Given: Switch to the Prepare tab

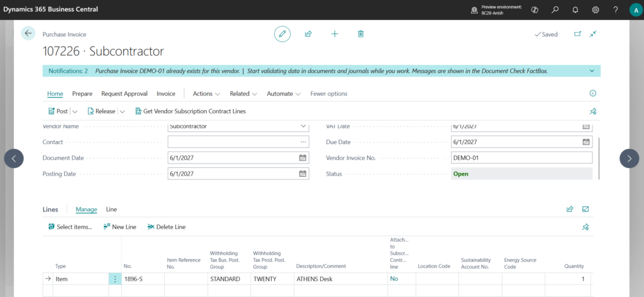Looking at the screenshot, I should point(82,94).
